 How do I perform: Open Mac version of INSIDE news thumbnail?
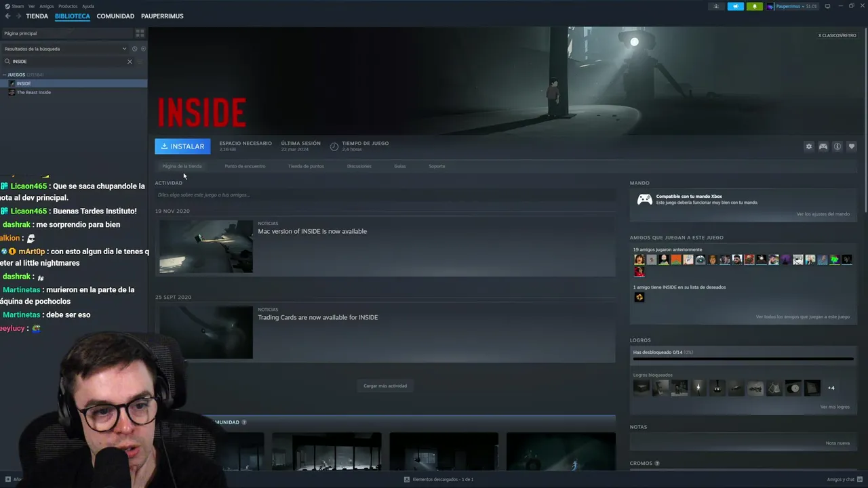(x=206, y=246)
